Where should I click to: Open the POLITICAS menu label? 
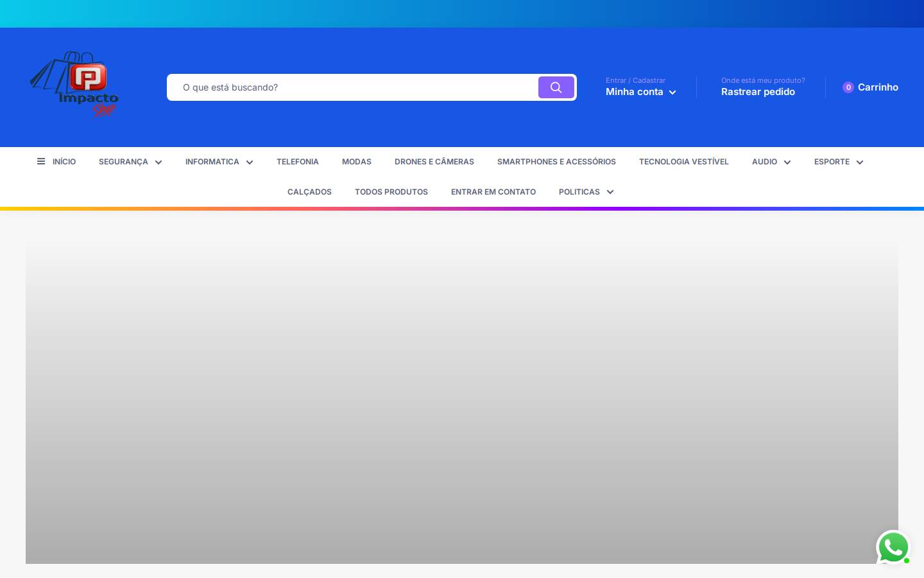[579, 192]
